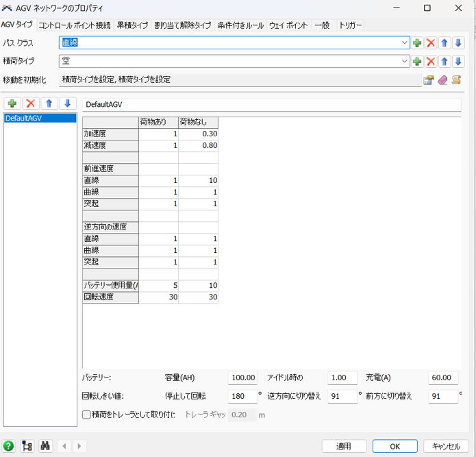Expand the 積荷タイプ dropdown
The image size is (476, 457).
pyautogui.click(x=404, y=62)
